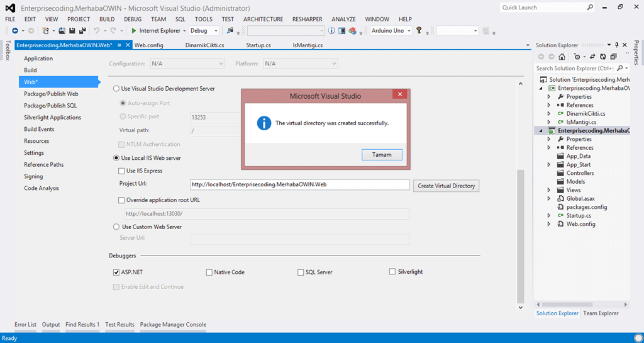Enable the Silverlight debugger checkbox
This screenshot has height=343, width=644.
point(392,271)
